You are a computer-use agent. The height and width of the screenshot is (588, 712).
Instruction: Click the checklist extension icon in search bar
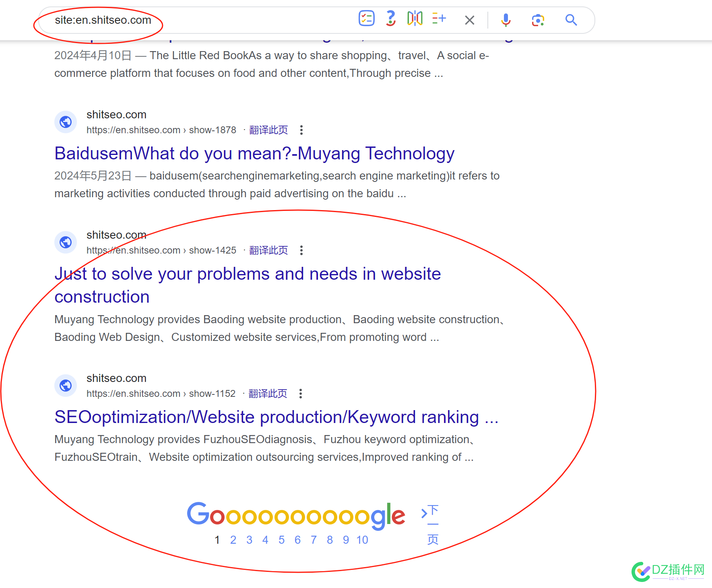point(366,19)
